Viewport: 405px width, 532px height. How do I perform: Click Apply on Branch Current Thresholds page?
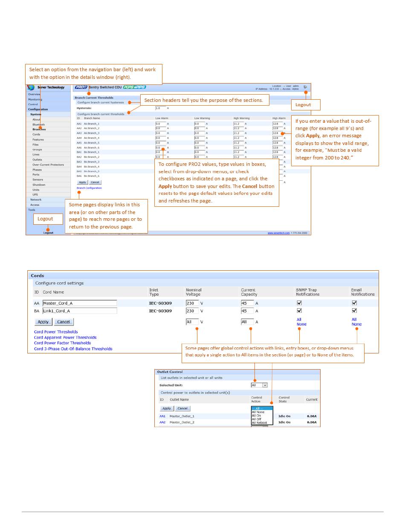point(82,182)
